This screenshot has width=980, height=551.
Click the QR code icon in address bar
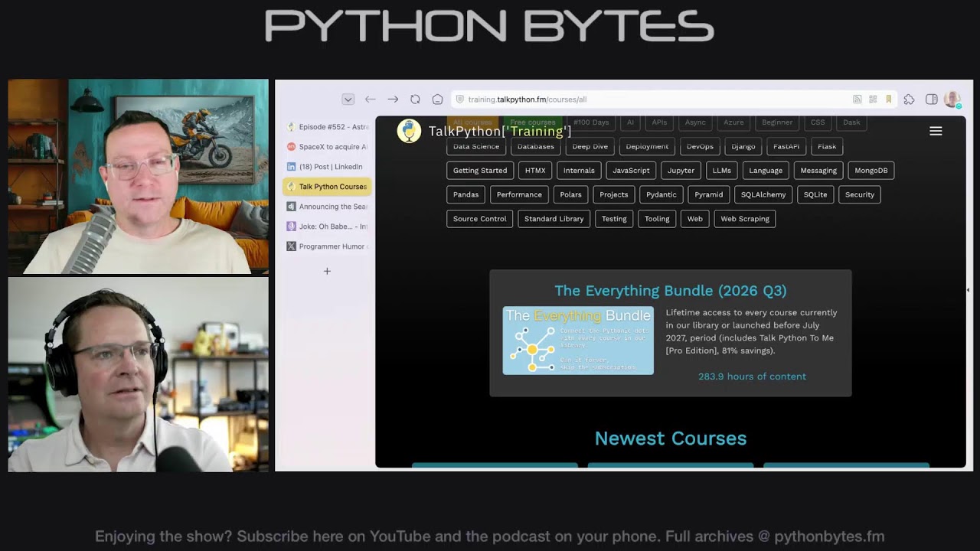(873, 99)
